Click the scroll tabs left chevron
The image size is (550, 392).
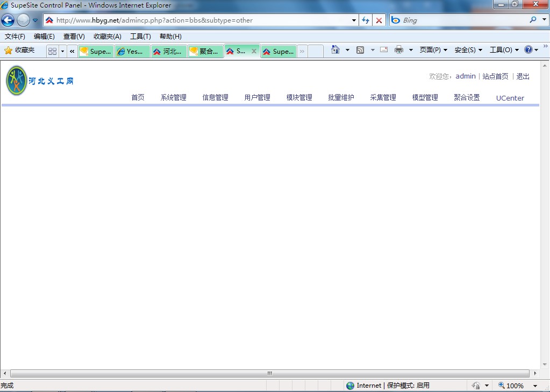[72, 51]
